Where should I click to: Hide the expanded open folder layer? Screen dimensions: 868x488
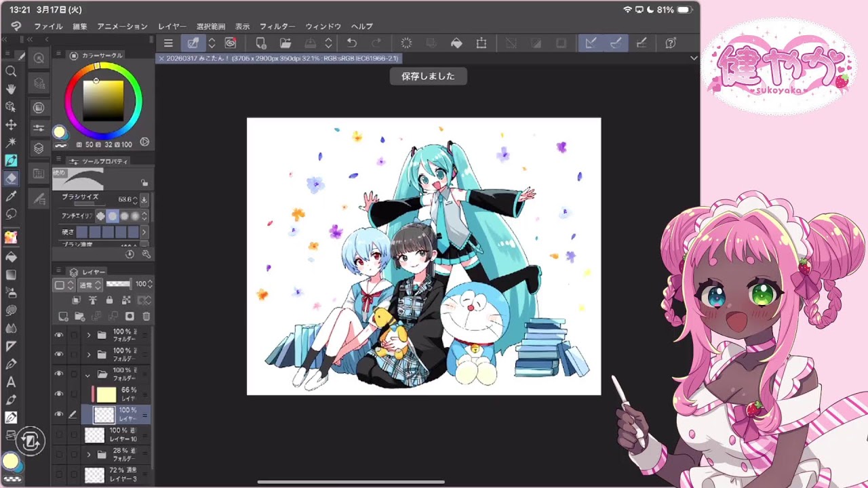click(x=59, y=373)
